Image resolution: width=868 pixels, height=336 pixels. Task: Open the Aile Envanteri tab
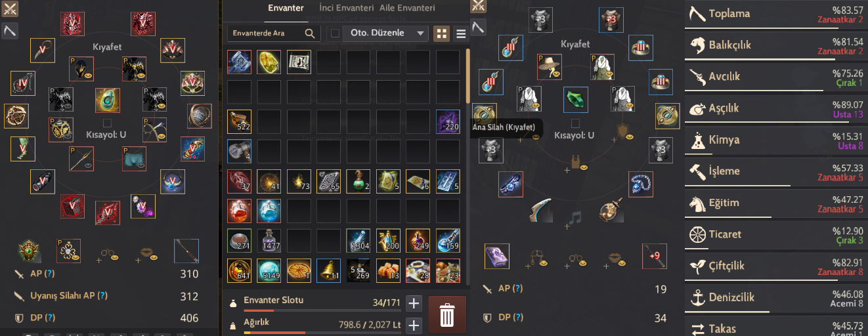click(x=407, y=9)
